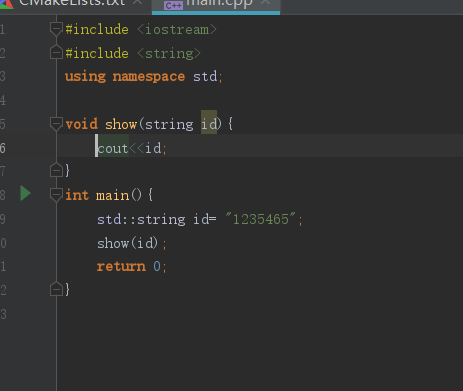Viewport: 463px width, 391px height.
Task: Click the 'show' function name in its definition
Action: point(121,124)
